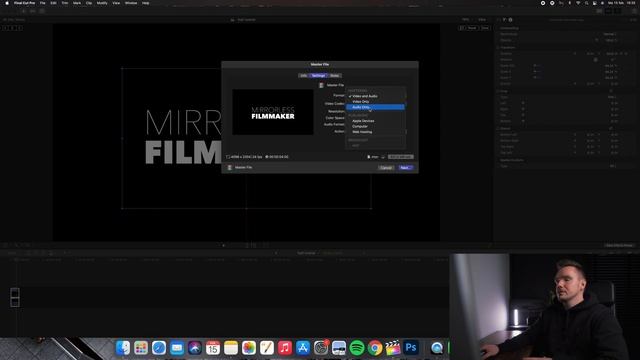Open Launchpad from the dock
This screenshot has width=640, height=360.
click(x=141, y=348)
